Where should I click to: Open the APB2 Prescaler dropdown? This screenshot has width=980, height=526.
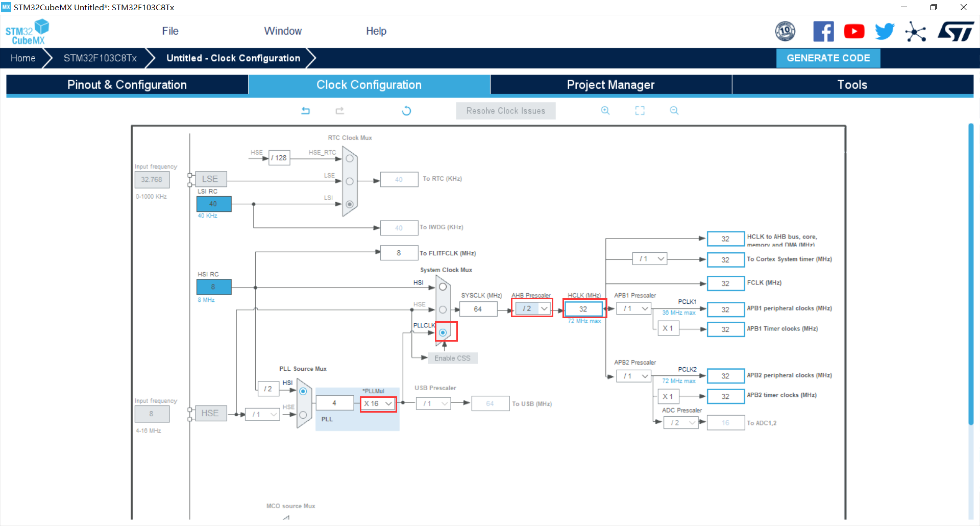(x=633, y=376)
